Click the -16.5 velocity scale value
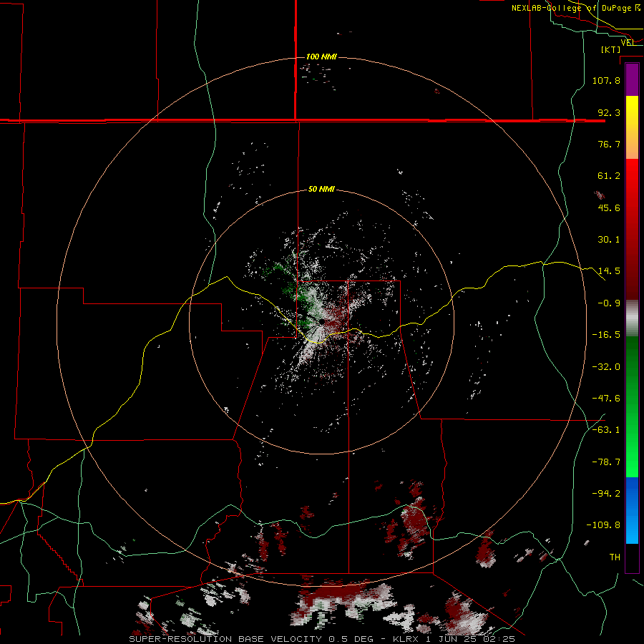 tap(606, 335)
